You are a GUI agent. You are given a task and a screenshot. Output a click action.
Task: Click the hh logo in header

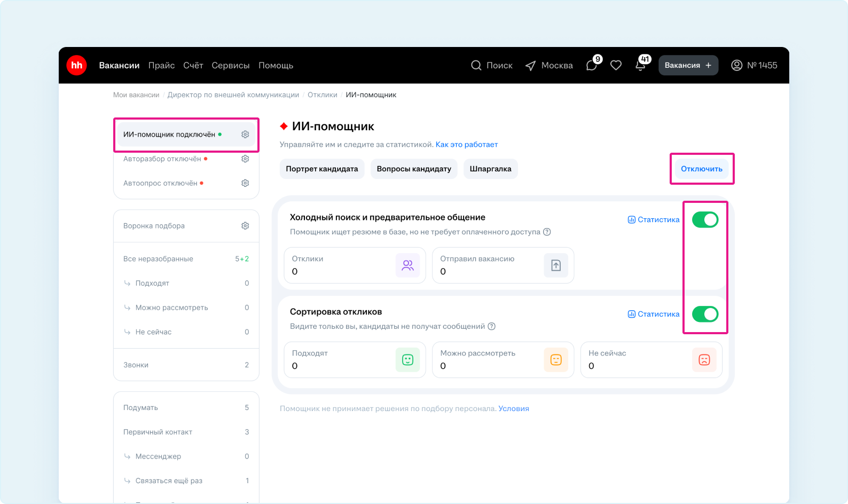pyautogui.click(x=76, y=65)
